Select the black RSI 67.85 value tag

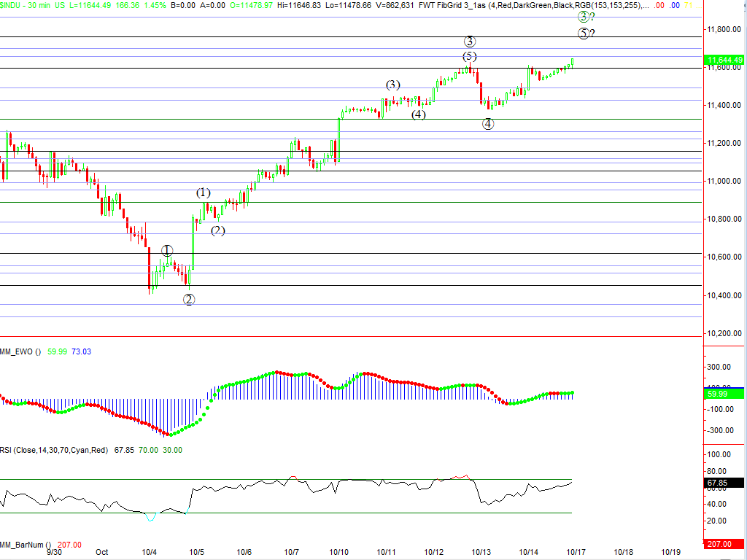[x=724, y=483]
